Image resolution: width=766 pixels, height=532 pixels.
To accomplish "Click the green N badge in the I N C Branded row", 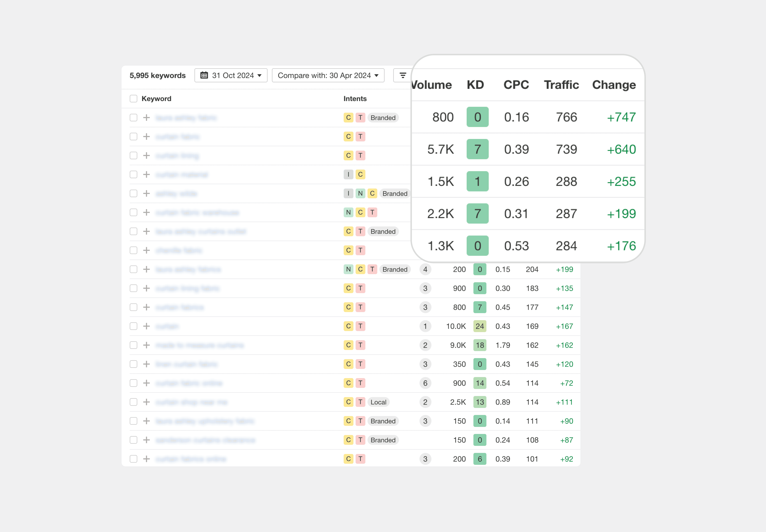I will tap(360, 193).
